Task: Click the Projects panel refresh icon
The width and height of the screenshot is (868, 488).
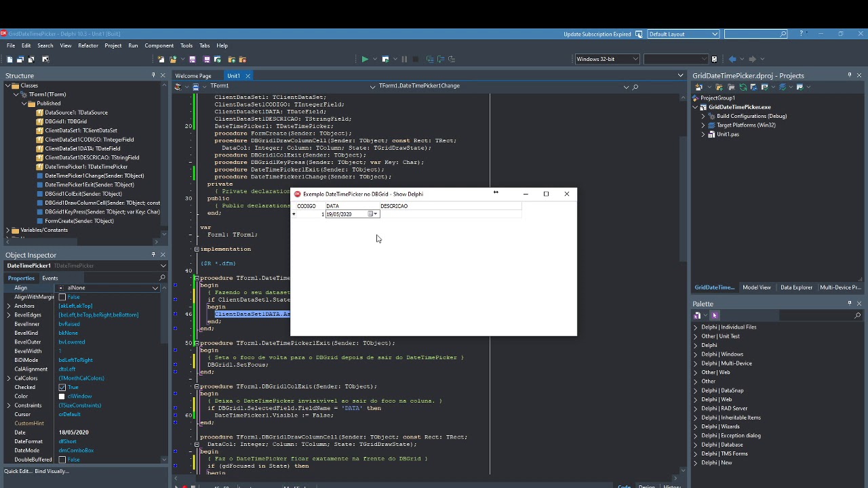Action: click(x=743, y=87)
